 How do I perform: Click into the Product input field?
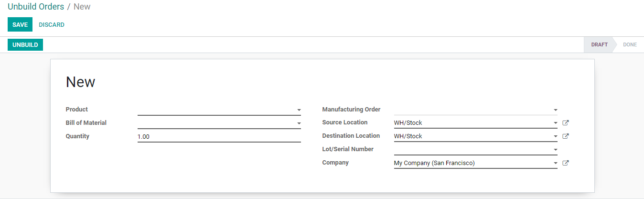[216, 110]
